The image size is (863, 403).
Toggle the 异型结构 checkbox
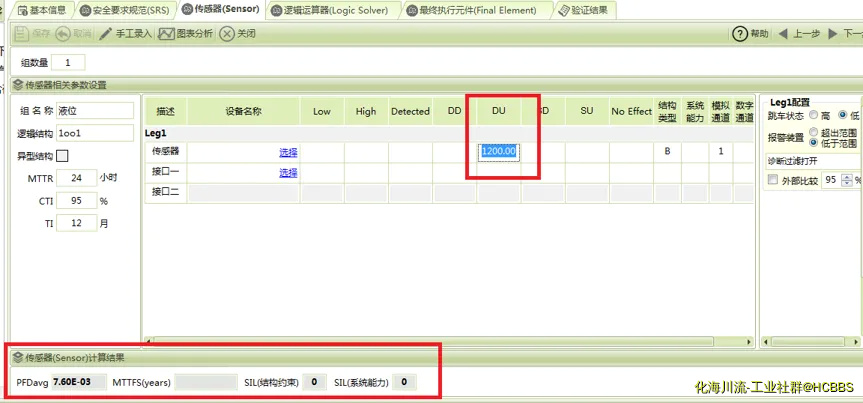coord(63,156)
